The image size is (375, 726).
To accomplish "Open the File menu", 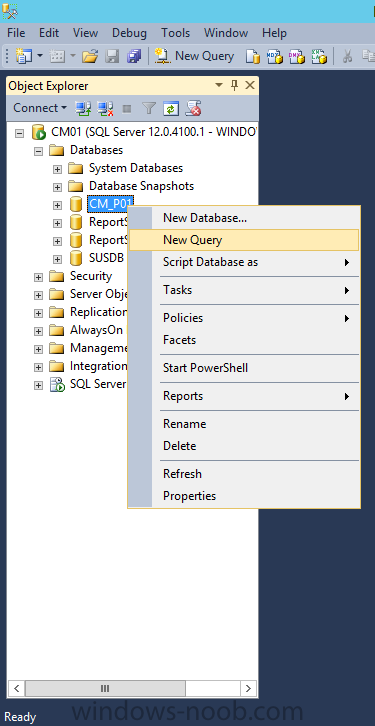I will tap(16, 33).
